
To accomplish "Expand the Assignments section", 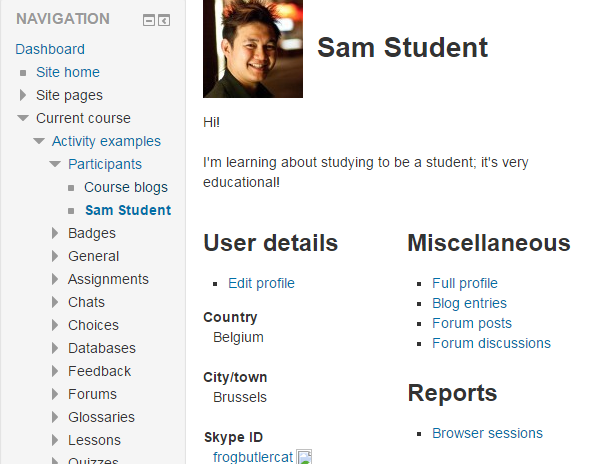I will coord(55,279).
